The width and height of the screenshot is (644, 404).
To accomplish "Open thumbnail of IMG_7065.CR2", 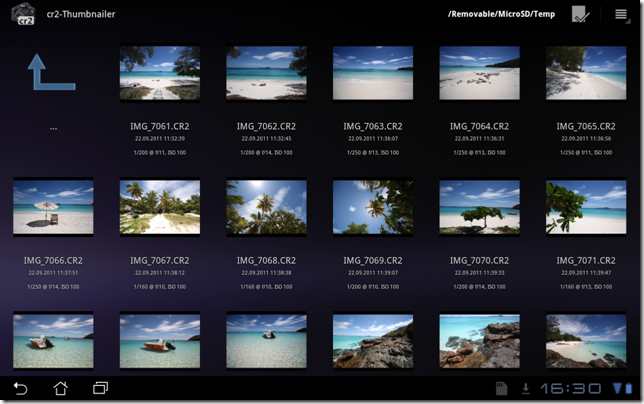I will [586, 73].
